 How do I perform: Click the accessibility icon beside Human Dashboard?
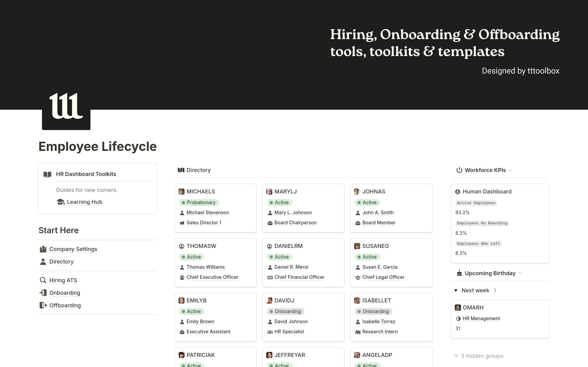(458, 192)
